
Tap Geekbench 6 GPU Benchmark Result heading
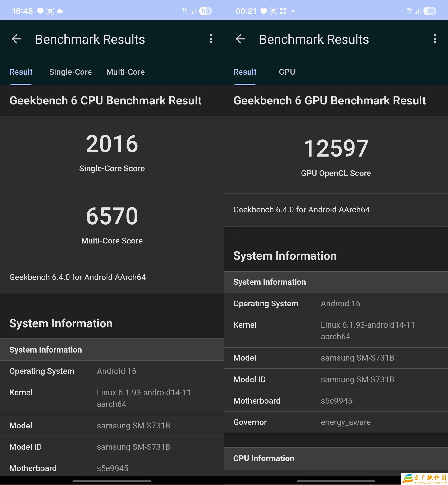coord(329,100)
